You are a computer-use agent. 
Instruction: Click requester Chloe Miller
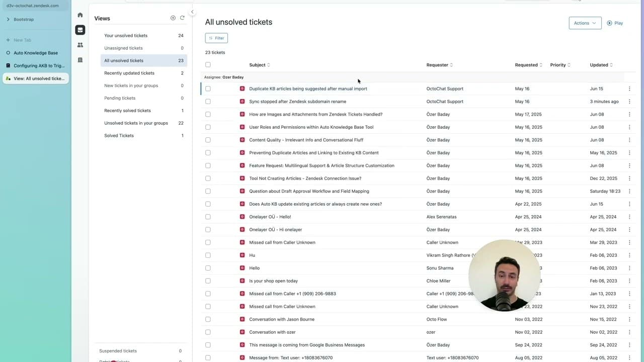438,281
